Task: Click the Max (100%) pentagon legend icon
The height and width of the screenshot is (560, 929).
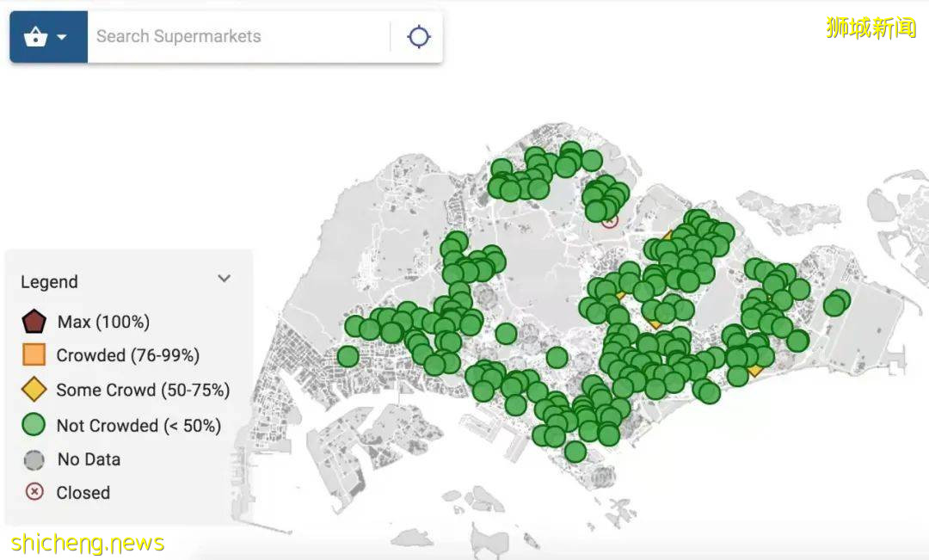Action: click(x=34, y=323)
